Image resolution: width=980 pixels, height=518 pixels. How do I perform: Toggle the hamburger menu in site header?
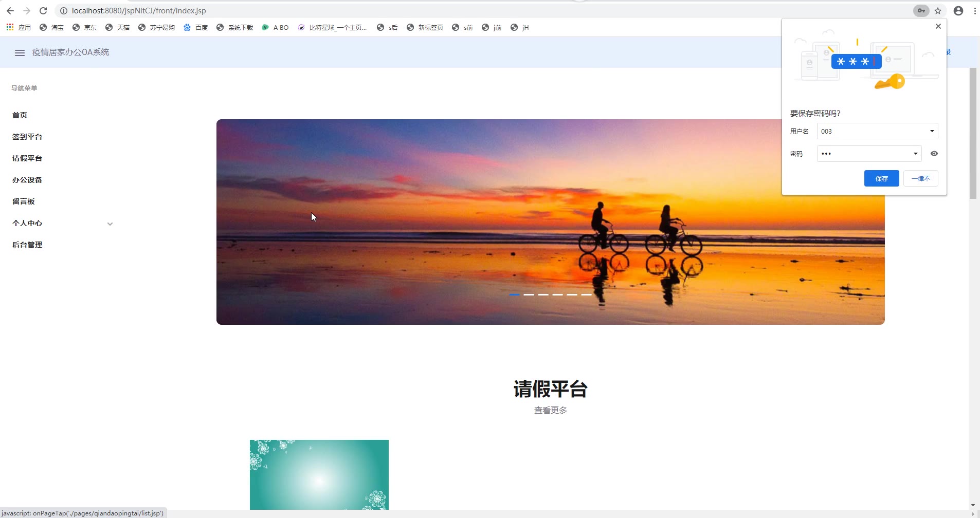pos(20,52)
